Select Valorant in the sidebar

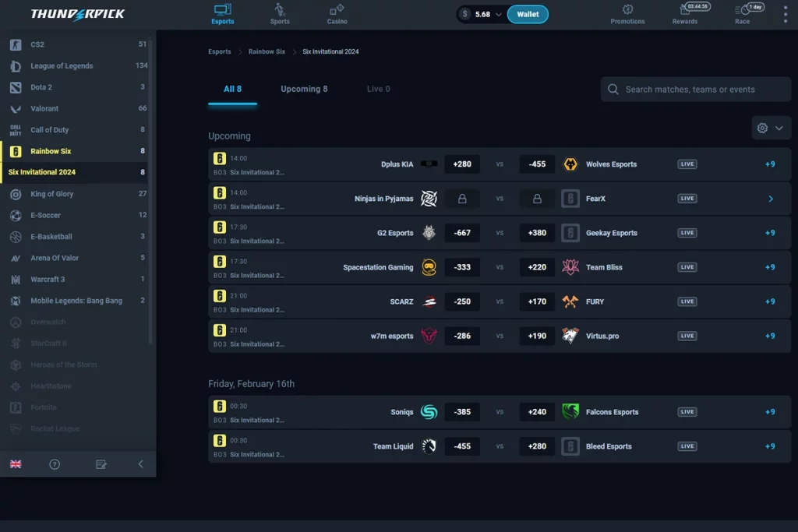tap(78, 108)
